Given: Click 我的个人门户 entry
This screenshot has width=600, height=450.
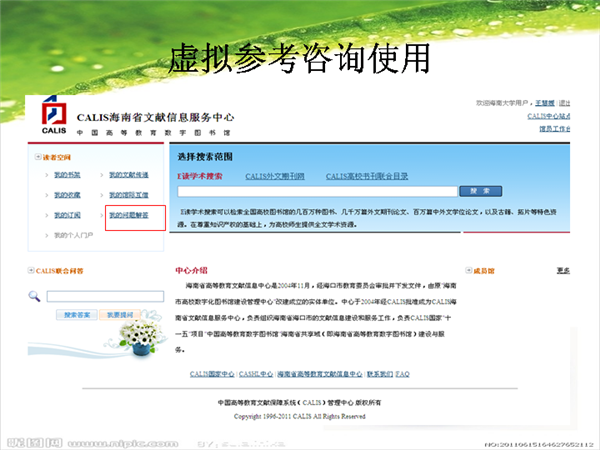Looking at the screenshot, I should 73,235.
